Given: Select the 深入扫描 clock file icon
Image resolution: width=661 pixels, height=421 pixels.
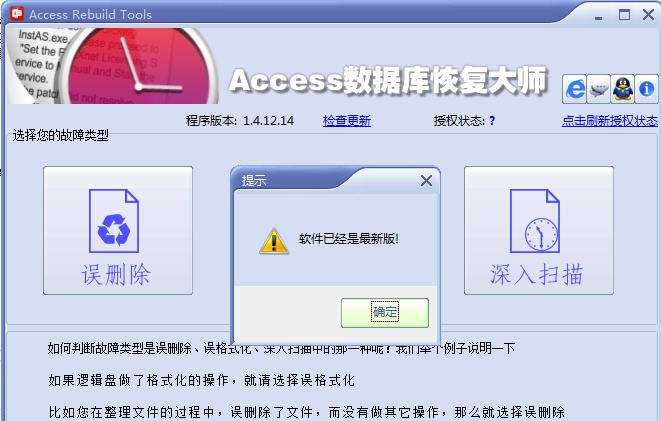Looking at the screenshot, I should tap(535, 221).
